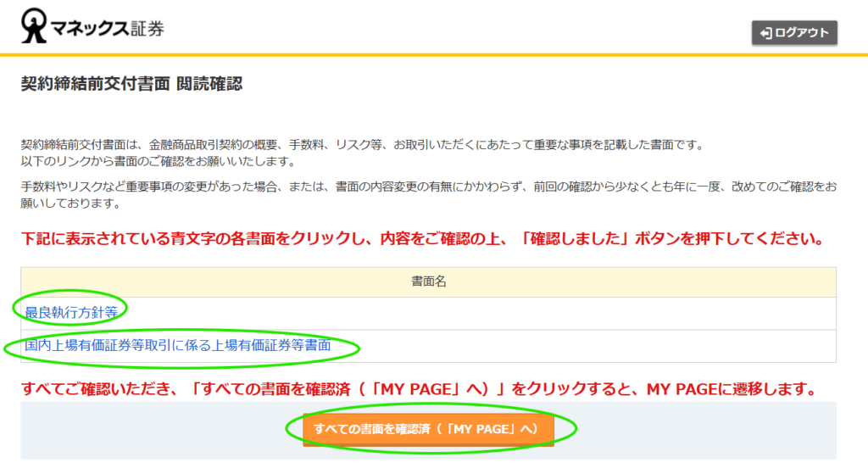The height and width of the screenshot is (468, 868).
Task: Click the red instruction text mentioning 青文字の各書面
Action: click(422, 238)
